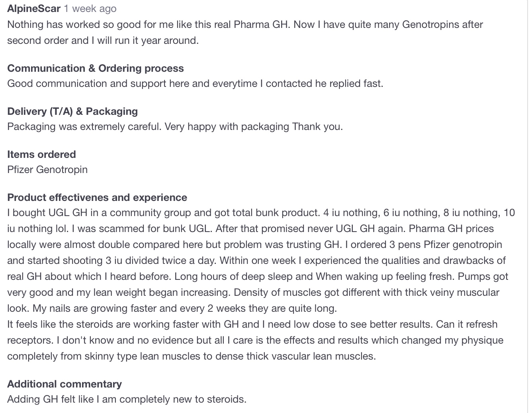Click the "Pfizer Genotropin" item text
Screen dimensions: 532x413
[47, 169]
